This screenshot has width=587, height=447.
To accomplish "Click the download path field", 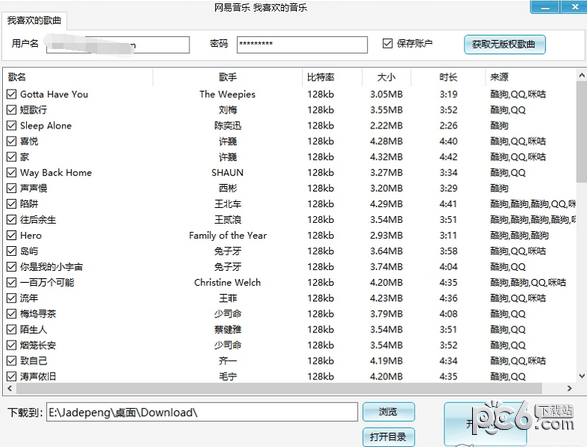I will pos(202,412).
